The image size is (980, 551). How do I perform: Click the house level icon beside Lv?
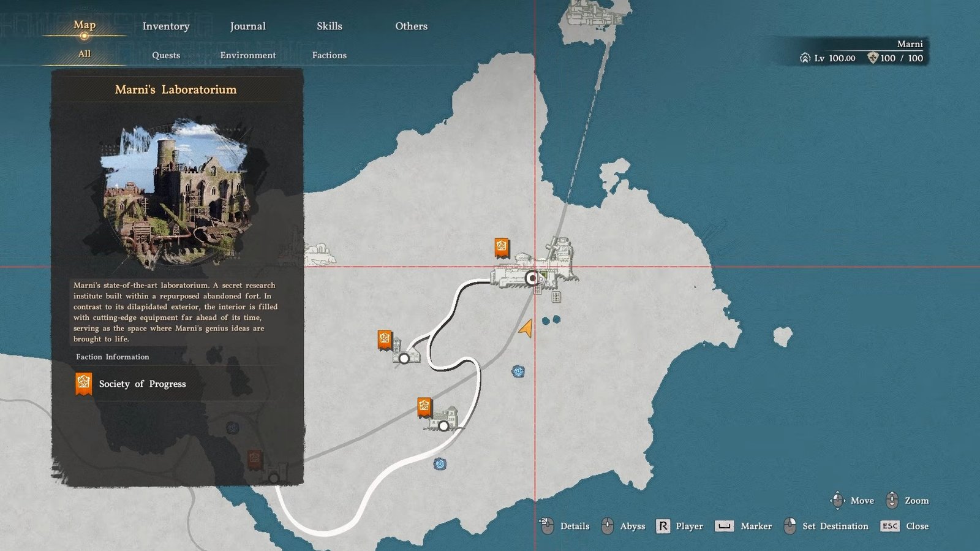pos(805,58)
